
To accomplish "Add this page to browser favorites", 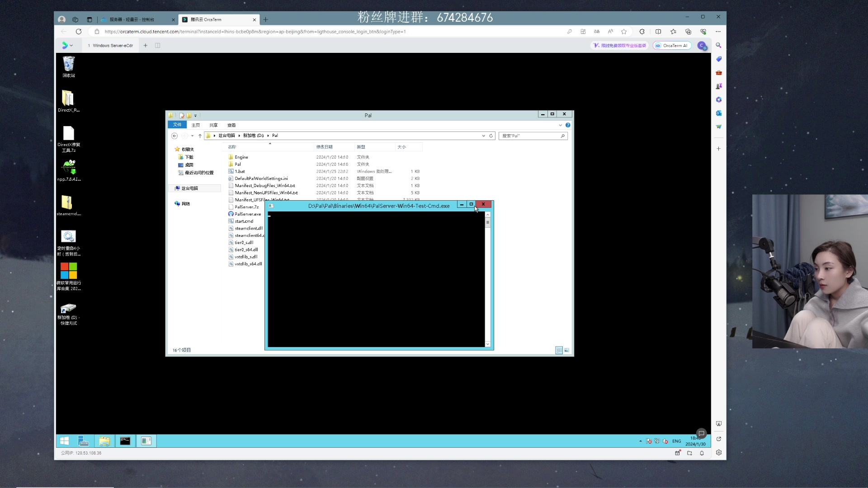I will (624, 32).
